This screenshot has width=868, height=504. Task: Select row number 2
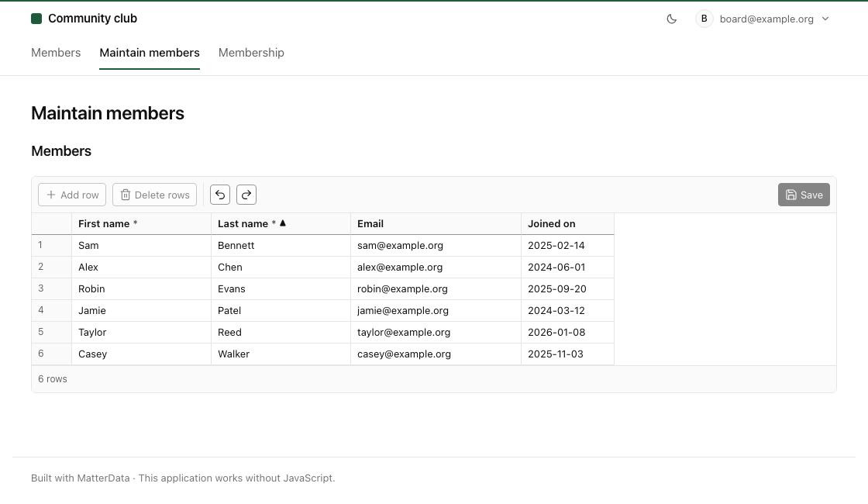tap(51, 267)
